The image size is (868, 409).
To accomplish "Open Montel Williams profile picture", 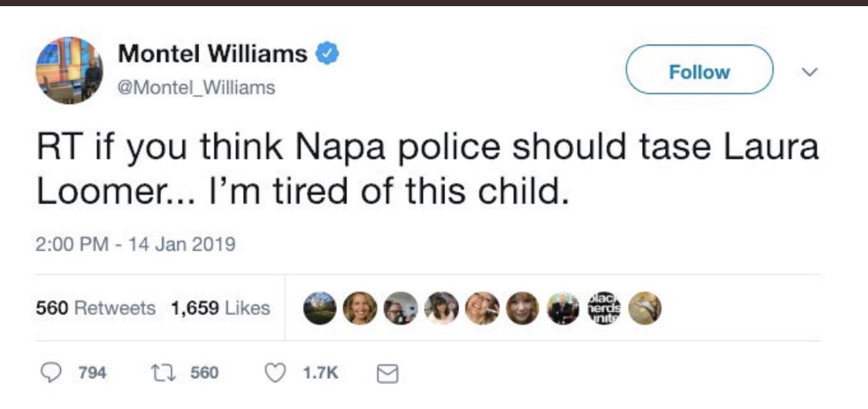I will tap(69, 70).
